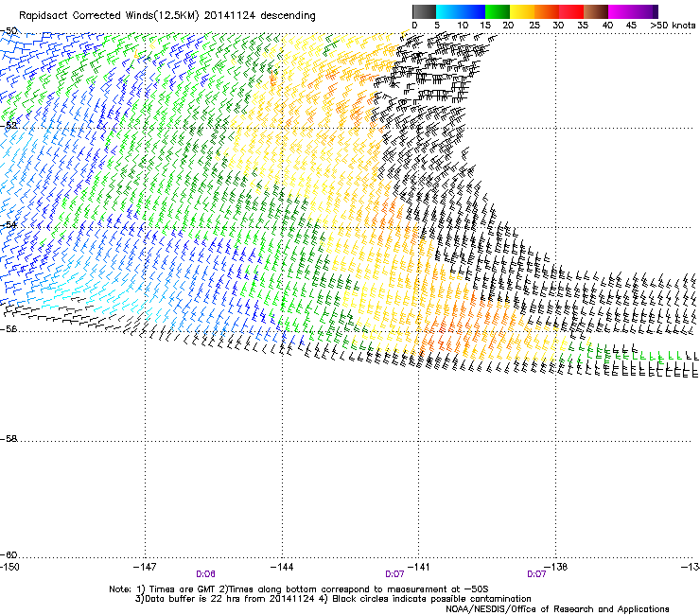Click the orange 25-30 knots color swatch
700x615 pixels.
click(547, 11)
